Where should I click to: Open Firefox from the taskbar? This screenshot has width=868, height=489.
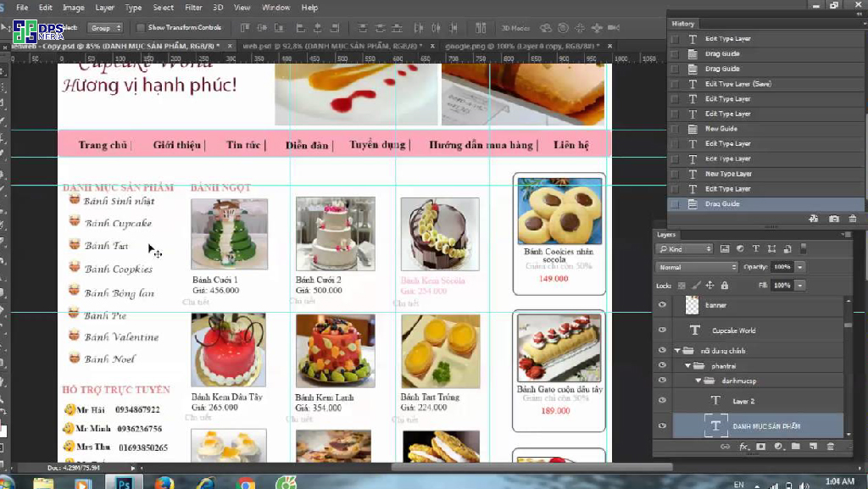[164, 483]
